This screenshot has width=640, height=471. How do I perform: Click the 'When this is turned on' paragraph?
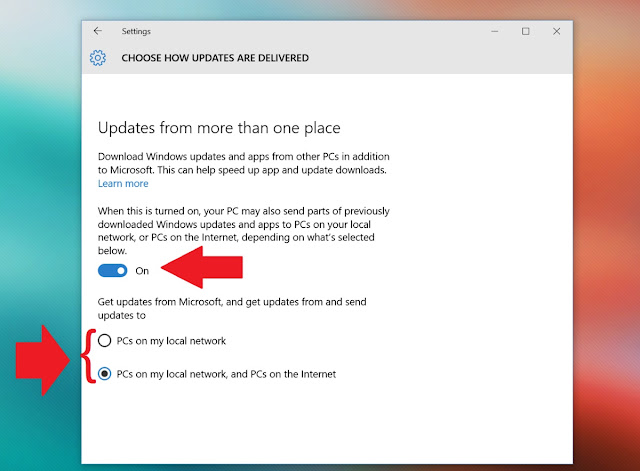pos(244,231)
